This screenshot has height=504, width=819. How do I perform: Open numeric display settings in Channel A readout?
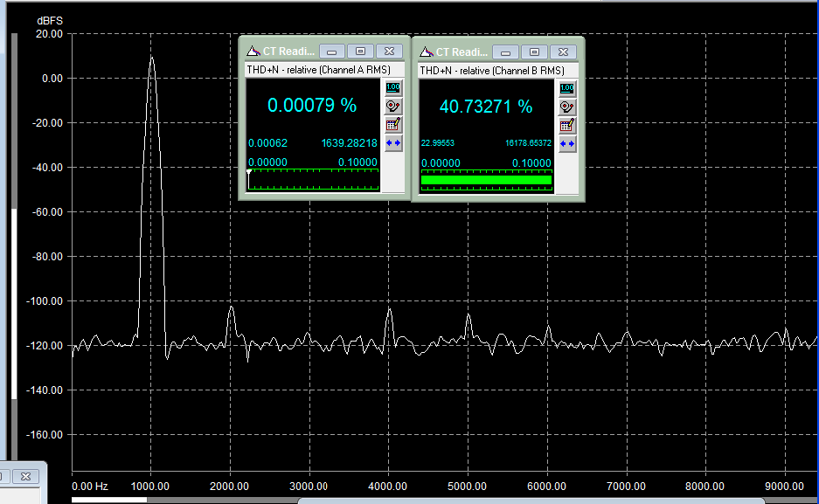click(x=393, y=87)
